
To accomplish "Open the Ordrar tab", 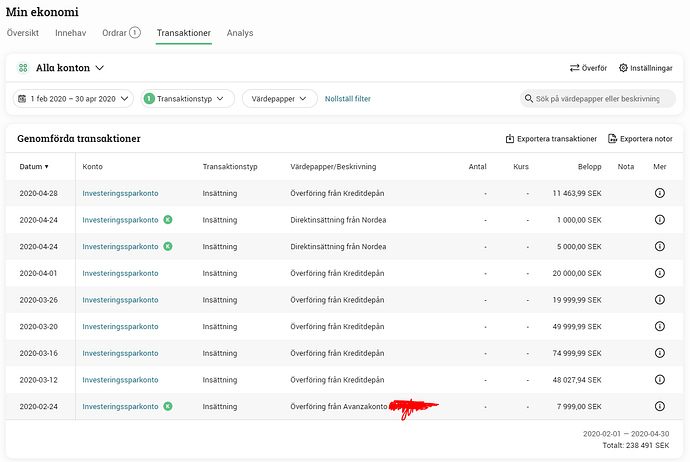I will coord(121,33).
